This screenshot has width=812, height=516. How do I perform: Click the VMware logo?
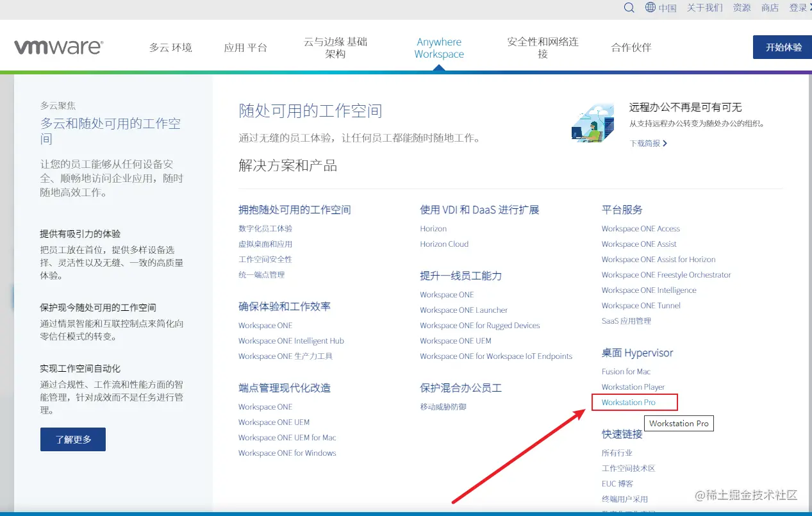[x=58, y=47]
